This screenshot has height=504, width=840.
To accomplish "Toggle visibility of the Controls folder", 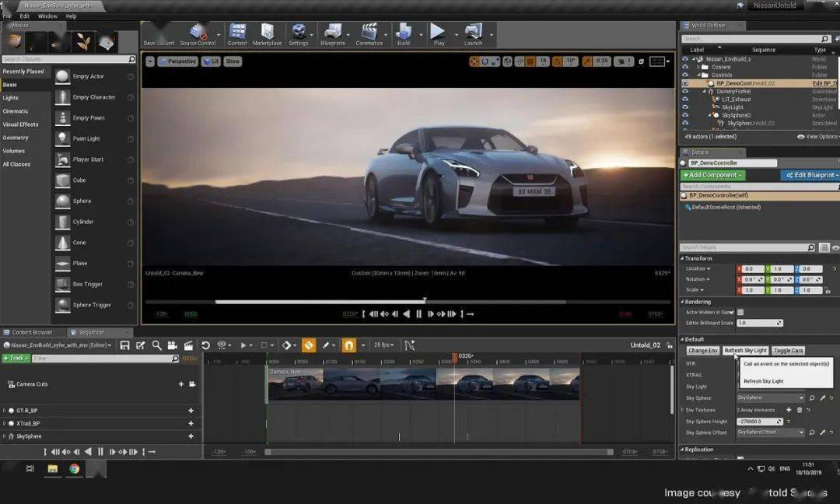I will click(684, 75).
